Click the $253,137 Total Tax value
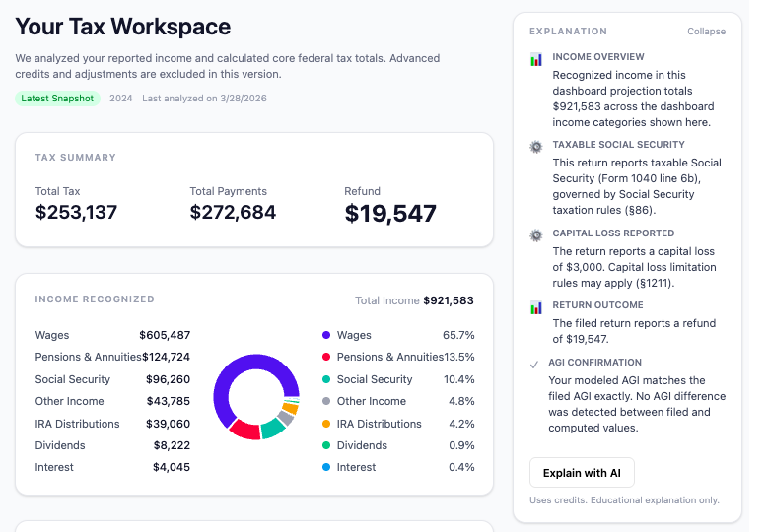The height and width of the screenshot is (532, 768). point(76,213)
